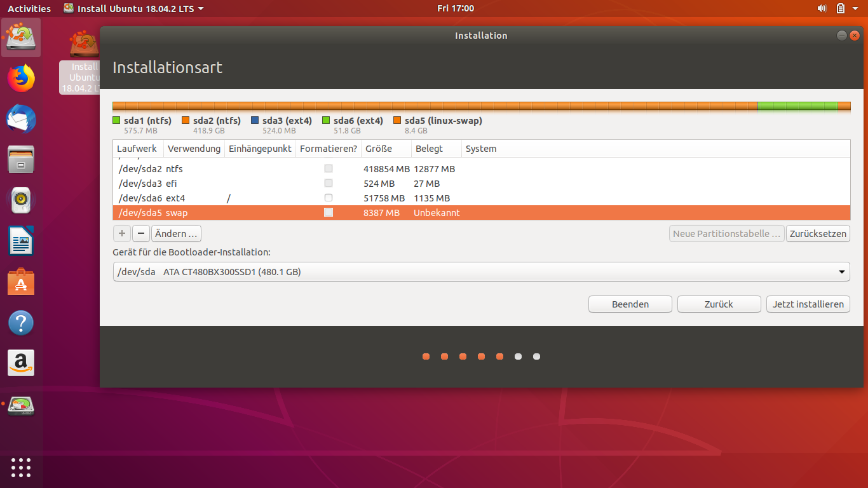Open Thunderbird mail from the dock
This screenshot has width=868, height=488.
tap(21, 119)
